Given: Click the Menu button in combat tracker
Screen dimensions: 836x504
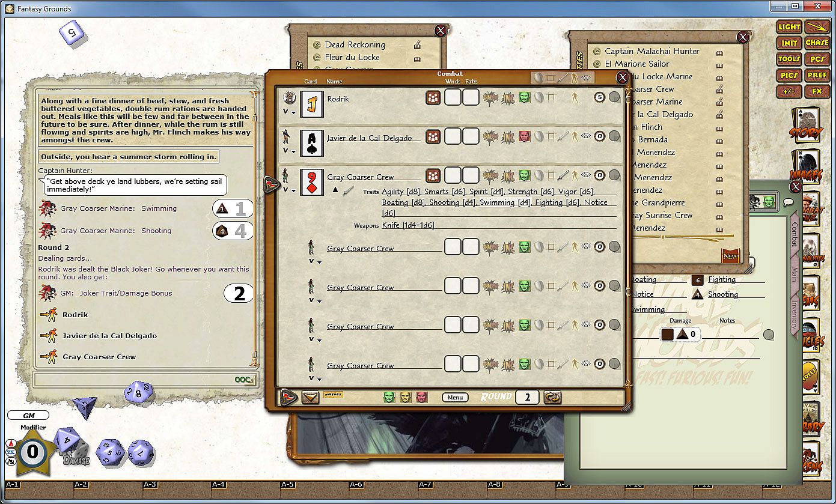Looking at the screenshot, I should point(455,397).
